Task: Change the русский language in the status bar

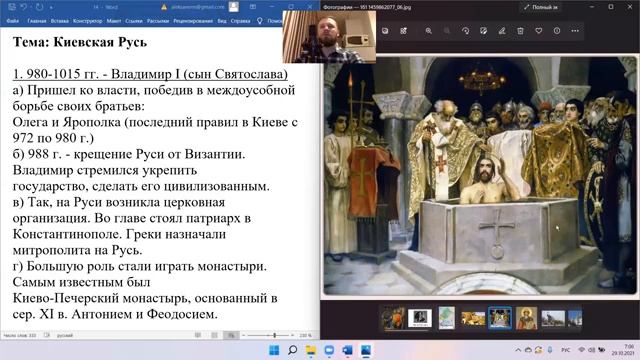Action: point(65,335)
